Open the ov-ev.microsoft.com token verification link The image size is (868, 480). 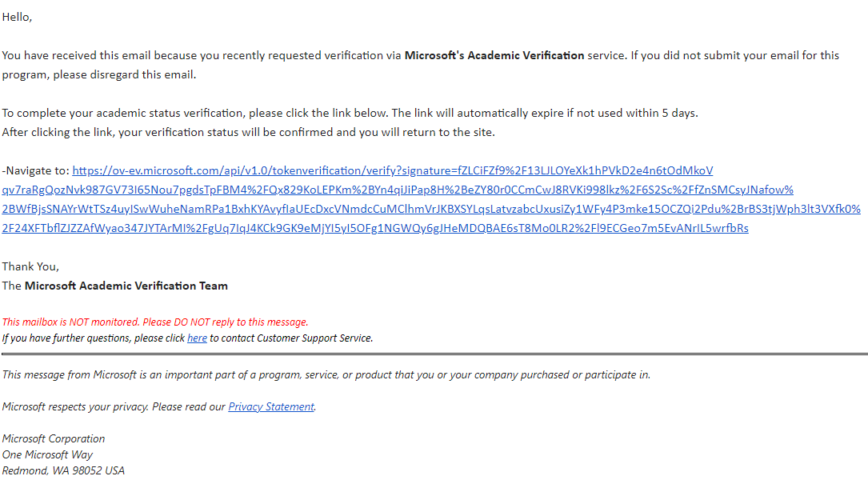[393, 170]
